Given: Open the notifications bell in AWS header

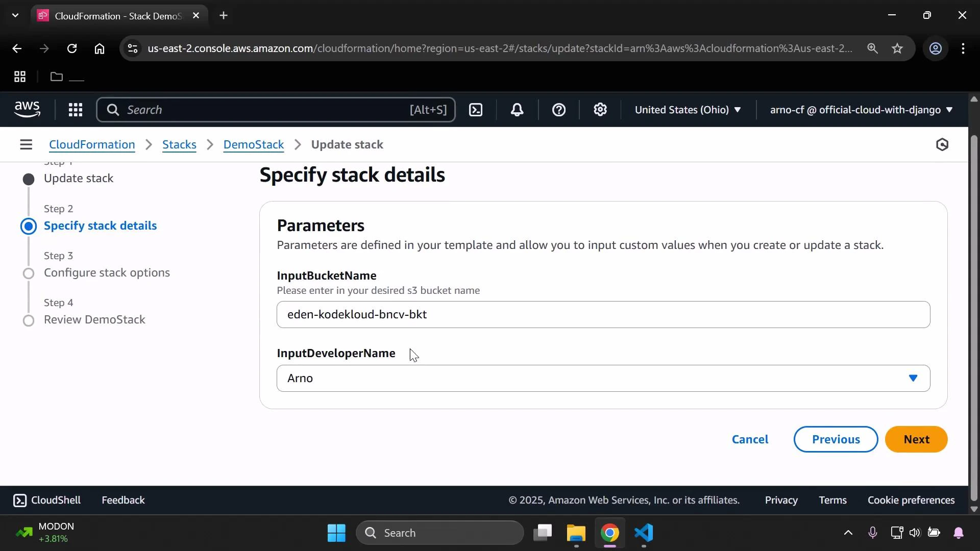Looking at the screenshot, I should tap(517, 110).
